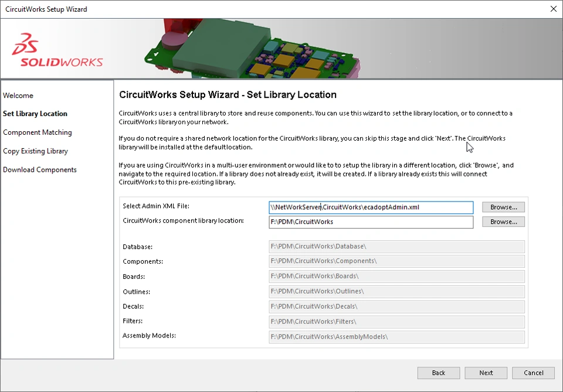563x392 pixels.
Task: Click the 'Decals:' label
Action: coord(133,306)
